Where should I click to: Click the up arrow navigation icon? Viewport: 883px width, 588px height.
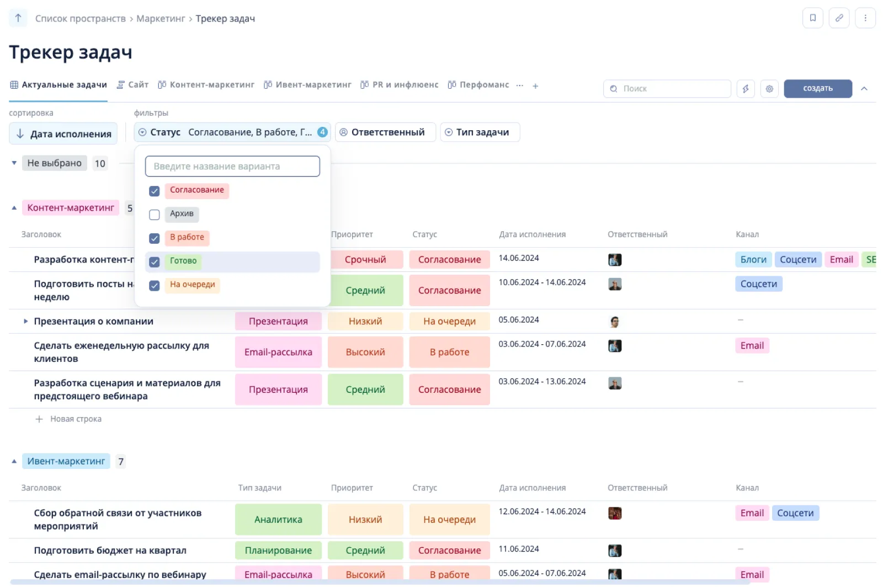tap(18, 18)
